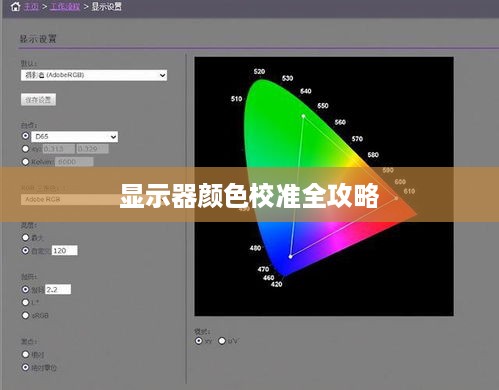Image resolution: width=499 pixels, height=390 pixels.
Task: Click the green primary point on the gamut triangle
Action: [x=303, y=116]
